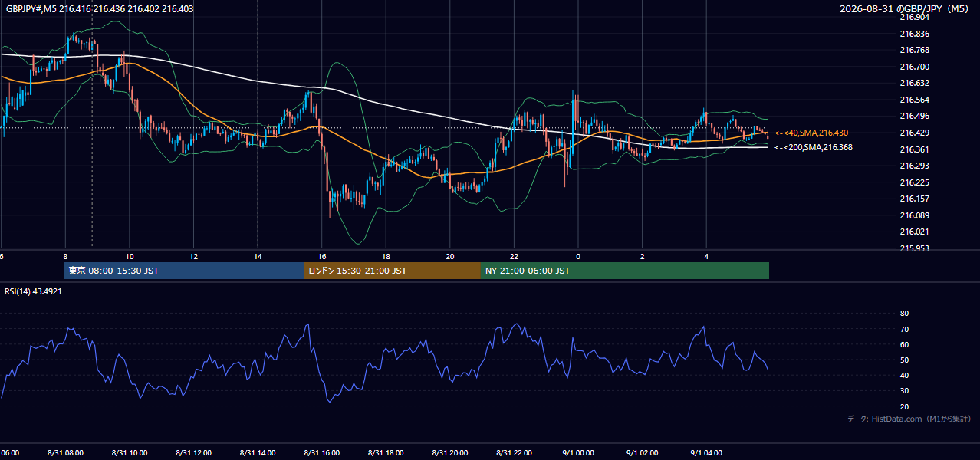
Task: Click the bottom date label 8/31 10:00
Action: pyautogui.click(x=130, y=453)
